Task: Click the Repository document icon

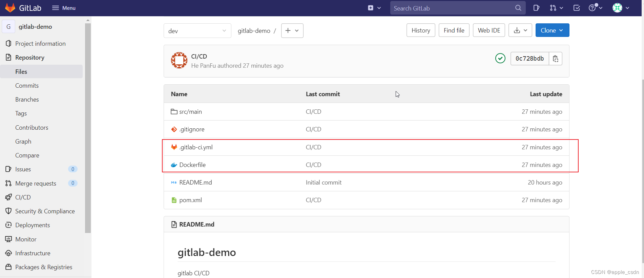Action: [8, 57]
